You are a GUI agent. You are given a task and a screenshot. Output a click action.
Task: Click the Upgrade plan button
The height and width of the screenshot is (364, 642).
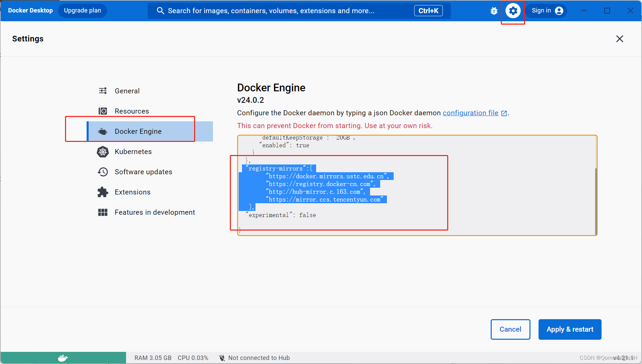pos(83,10)
